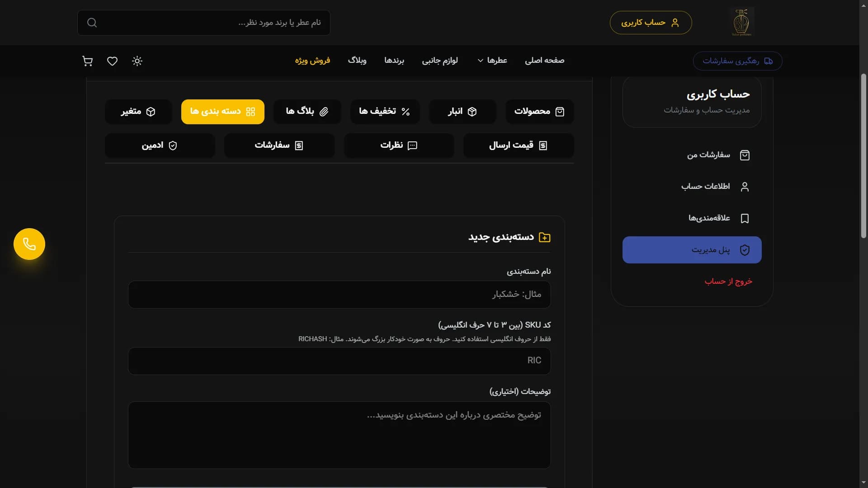Click the cube icon in متغیر tab
Viewport: 868px width, 488px height.
coord(151,112)
